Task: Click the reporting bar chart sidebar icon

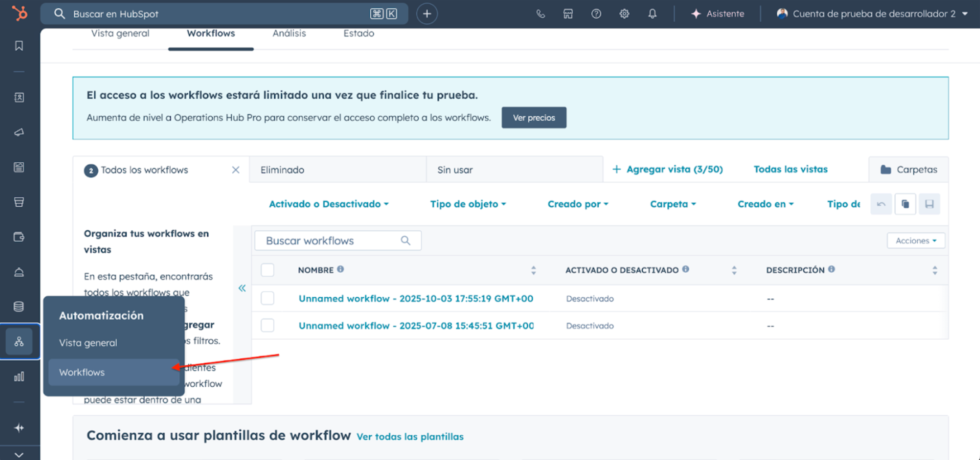Action: (19, 376)
